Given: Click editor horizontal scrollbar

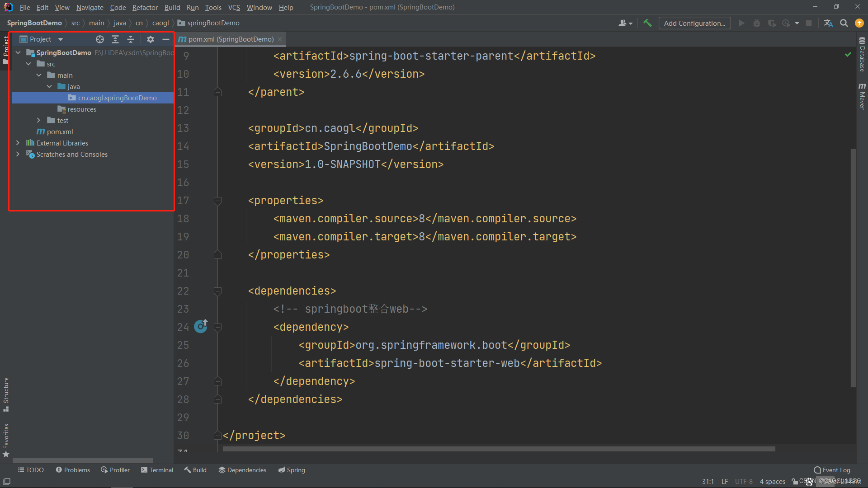Looking at the screenshot, I should coord(499,449).
